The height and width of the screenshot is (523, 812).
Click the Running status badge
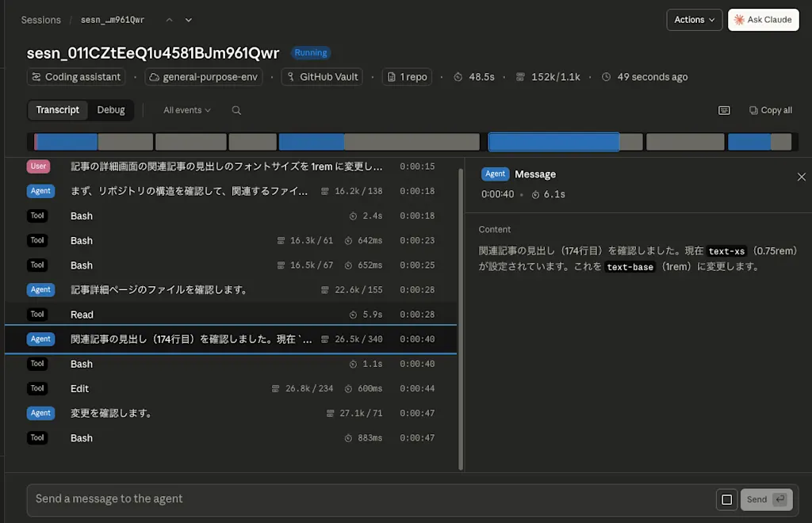click(310, 53)
